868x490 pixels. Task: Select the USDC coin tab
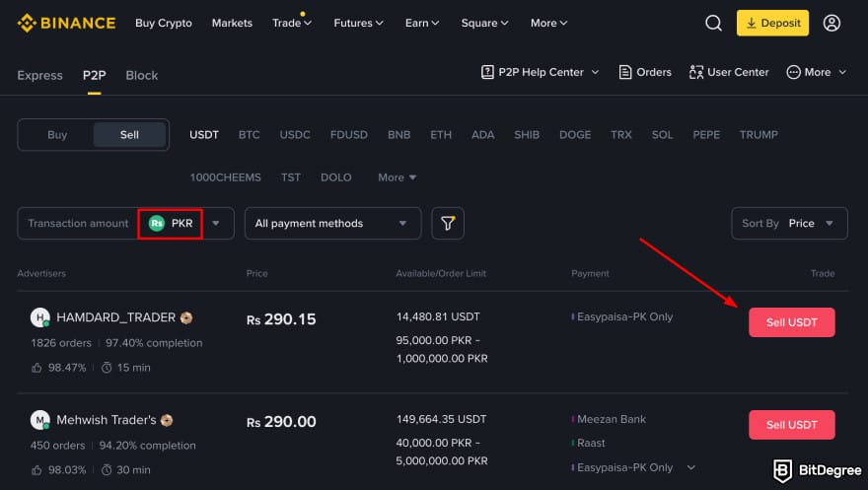point(295,135)
